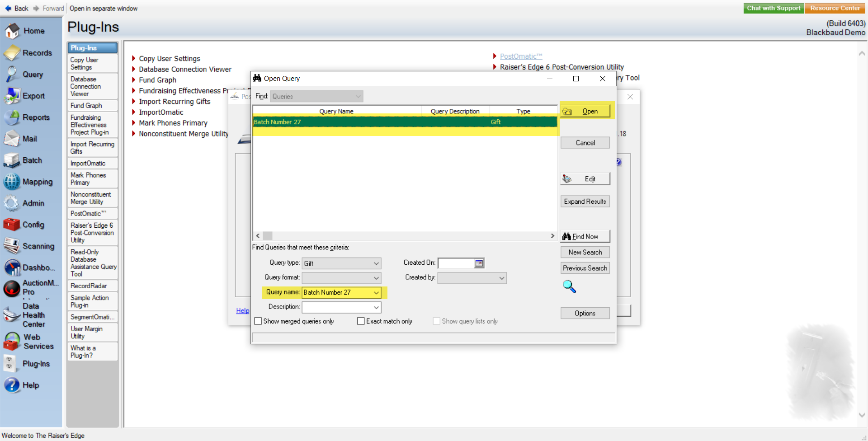
Task: Select Copy User Settings in plug-ins panel
Action: pyautogui.click(x=93, y=63)
